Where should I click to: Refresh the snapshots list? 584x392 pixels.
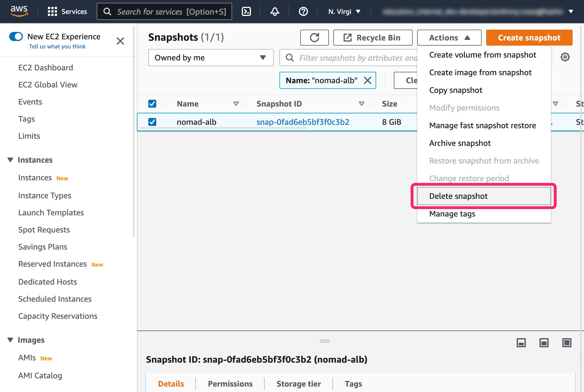click(314, 37)
